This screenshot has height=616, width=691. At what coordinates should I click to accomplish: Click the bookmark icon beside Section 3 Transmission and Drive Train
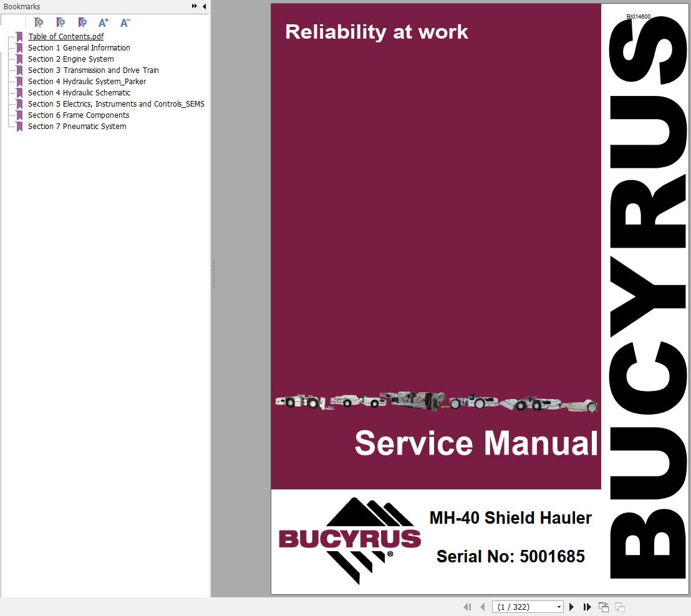click(19, 70)
